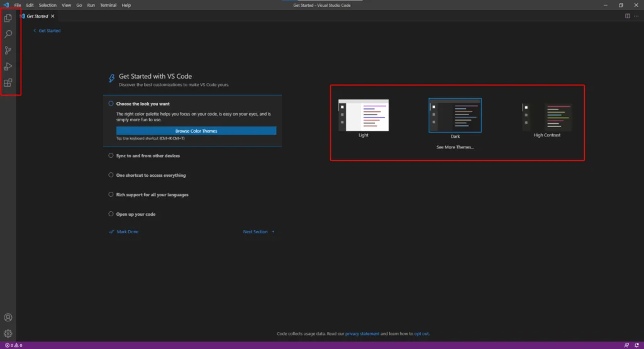Choose the Light theme thumbnail

pyautogui.click(x=364, y=116)
